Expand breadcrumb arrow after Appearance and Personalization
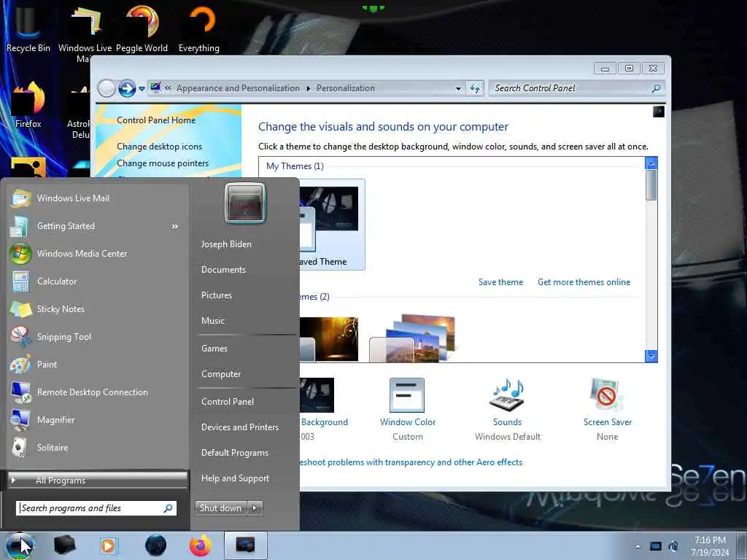Viewport: 747px width, 560px height. pyautogui.click(x=309, y=88)
